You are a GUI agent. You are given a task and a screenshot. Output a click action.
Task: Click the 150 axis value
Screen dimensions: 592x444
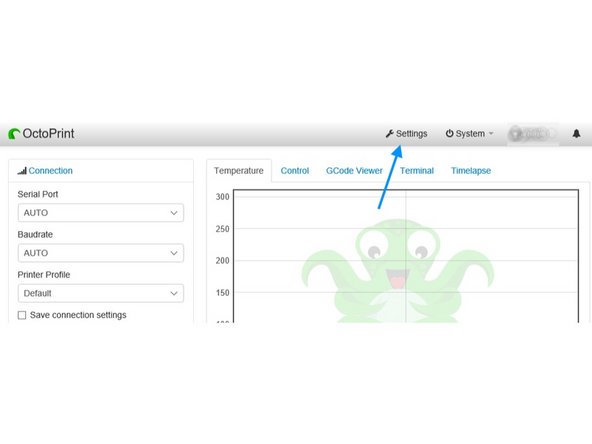[222, 293]
